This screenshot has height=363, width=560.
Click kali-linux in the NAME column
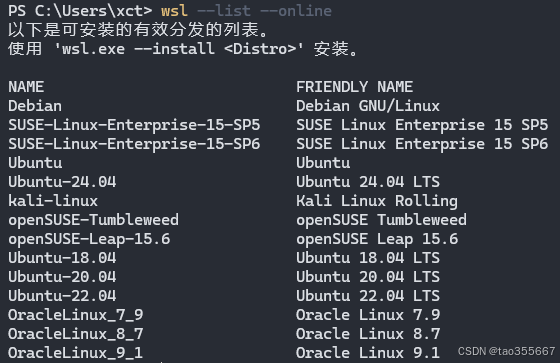pos(53,201)
